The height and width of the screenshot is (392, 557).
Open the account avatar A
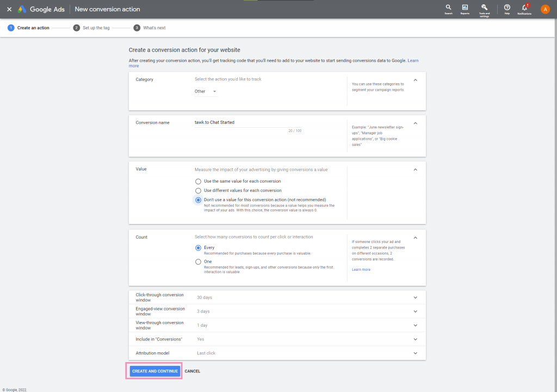pos(545,9)
